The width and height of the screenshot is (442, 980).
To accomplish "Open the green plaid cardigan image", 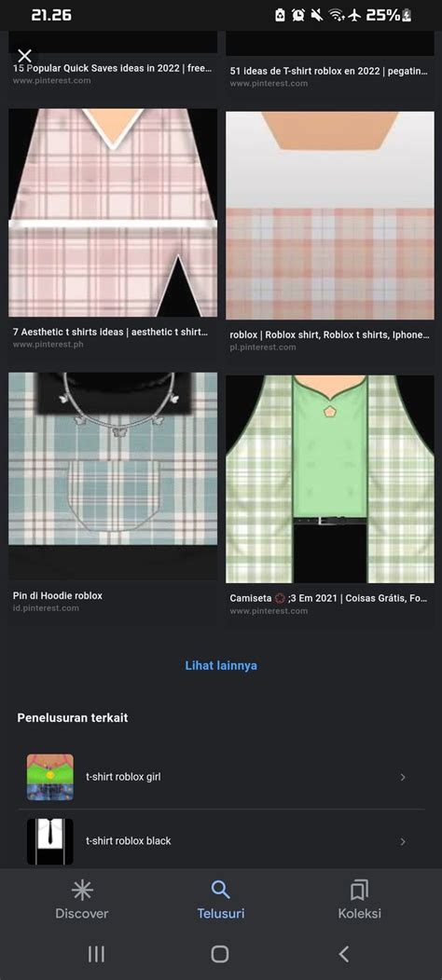I will click(330, 479).
